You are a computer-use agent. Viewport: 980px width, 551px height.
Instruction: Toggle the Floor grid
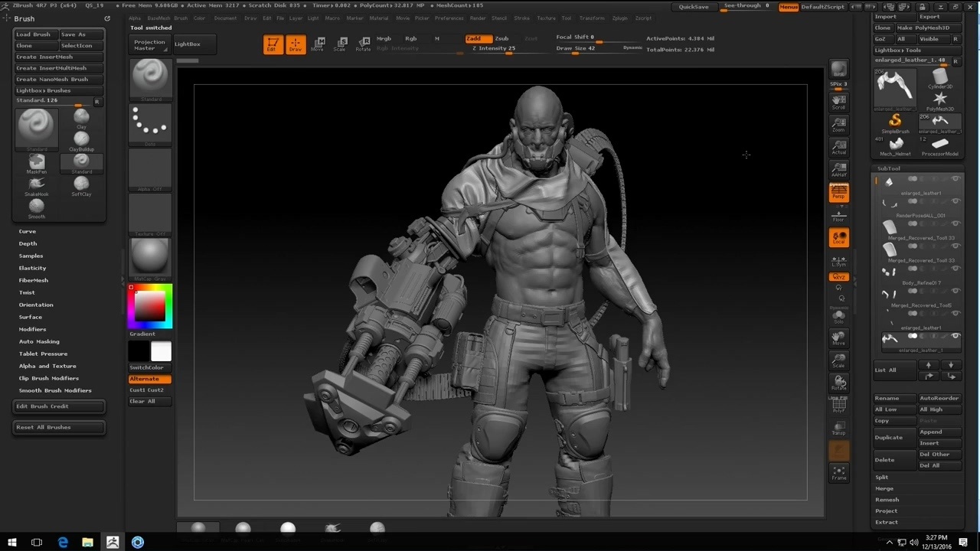point(839,215)
